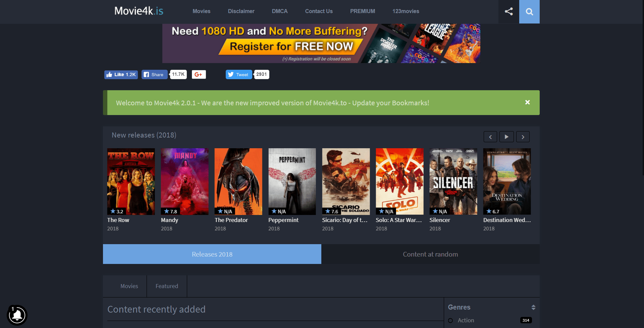Select the Content at random tab
The height and width of the screenshot is (328, 644).
[430, 254]
